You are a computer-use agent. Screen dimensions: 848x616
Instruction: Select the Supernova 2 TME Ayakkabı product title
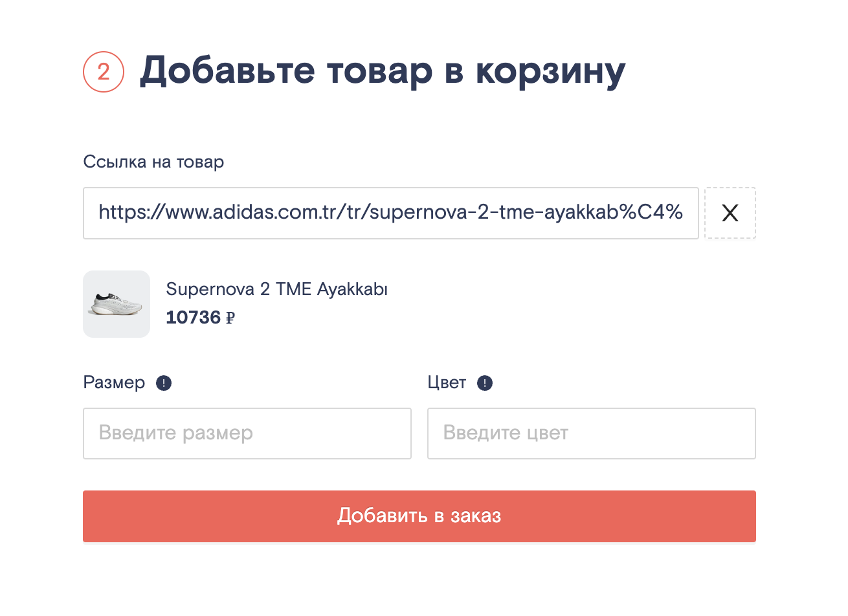(277, 289)
